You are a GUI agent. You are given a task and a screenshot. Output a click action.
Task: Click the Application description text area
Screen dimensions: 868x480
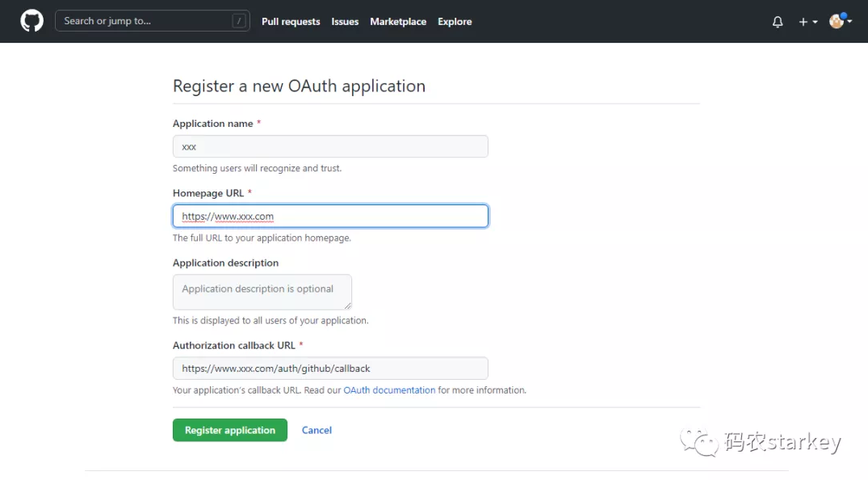tap(262, 292)
